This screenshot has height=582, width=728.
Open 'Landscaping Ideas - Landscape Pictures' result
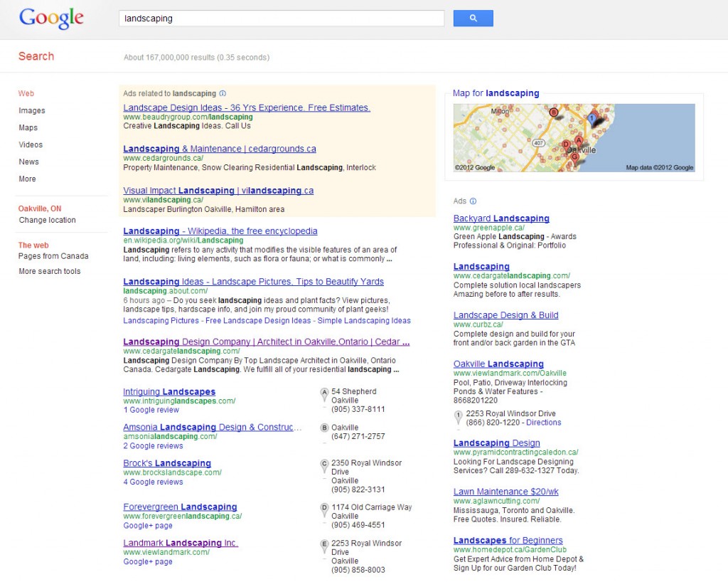point(254,282)
